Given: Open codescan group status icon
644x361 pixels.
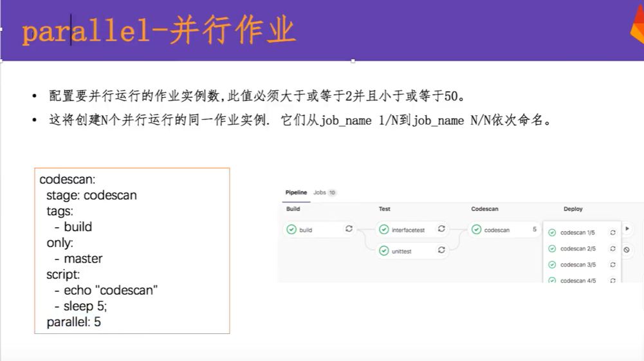Looking at the screenshot, I should coord(477,229).
